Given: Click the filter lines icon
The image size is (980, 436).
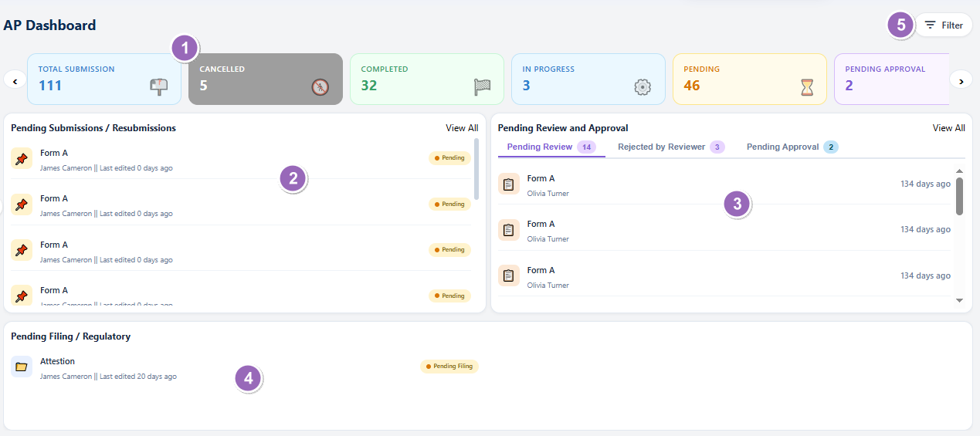Looking at the screenshot, I should click(x=930, y=25).
